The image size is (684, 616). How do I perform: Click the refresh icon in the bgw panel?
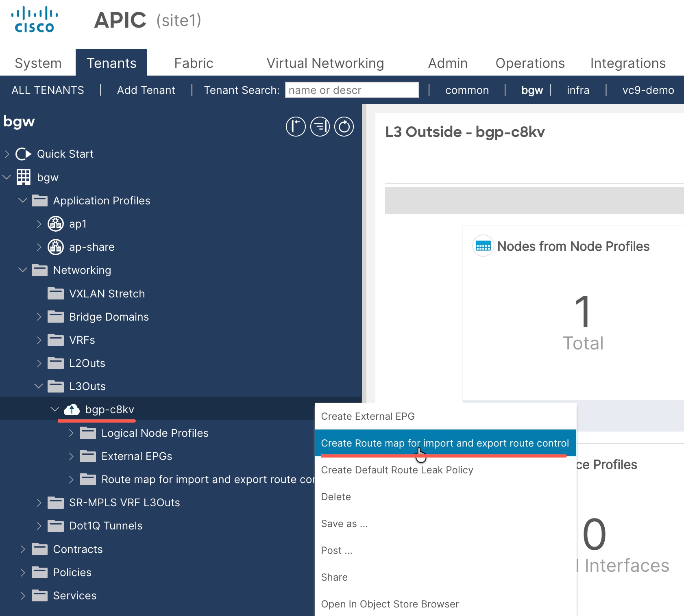(344, 126)
